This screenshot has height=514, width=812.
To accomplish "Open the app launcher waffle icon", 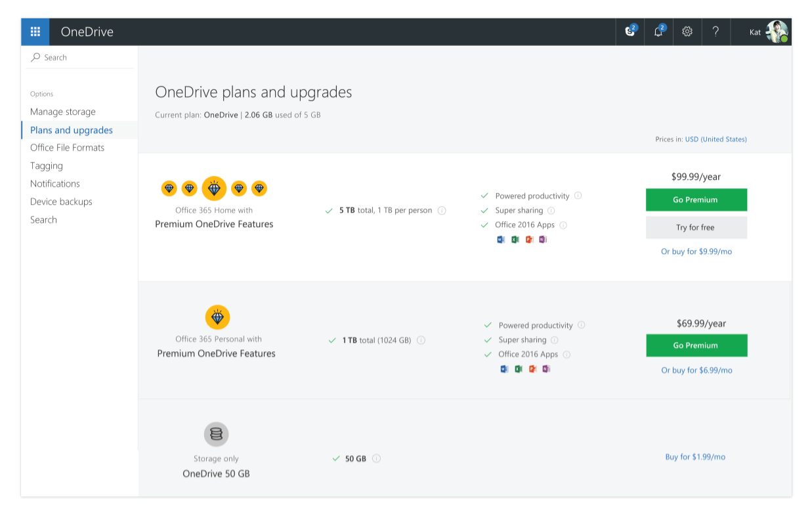I will [35, 32].
